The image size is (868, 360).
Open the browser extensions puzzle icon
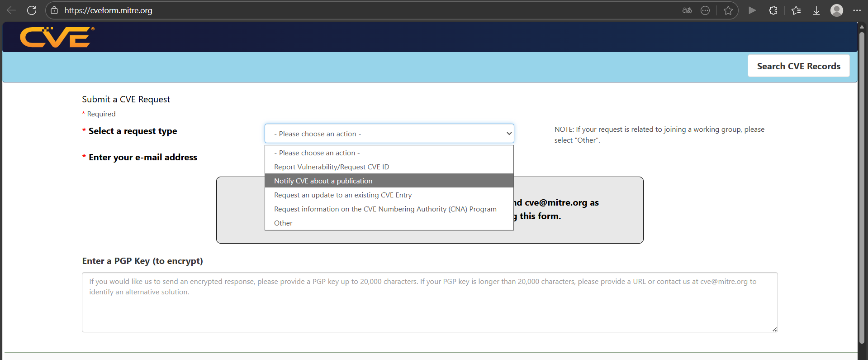(x=773, y=10)
